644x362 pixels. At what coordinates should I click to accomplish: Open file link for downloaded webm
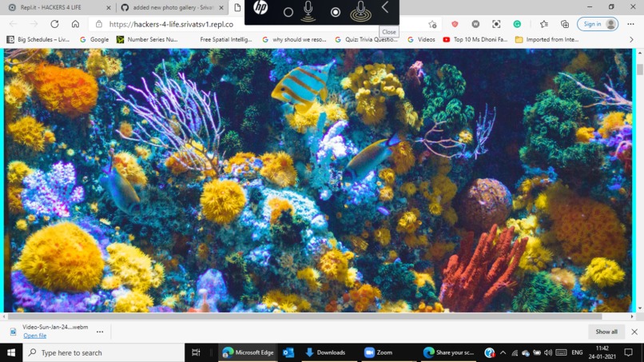pos(35,336)
